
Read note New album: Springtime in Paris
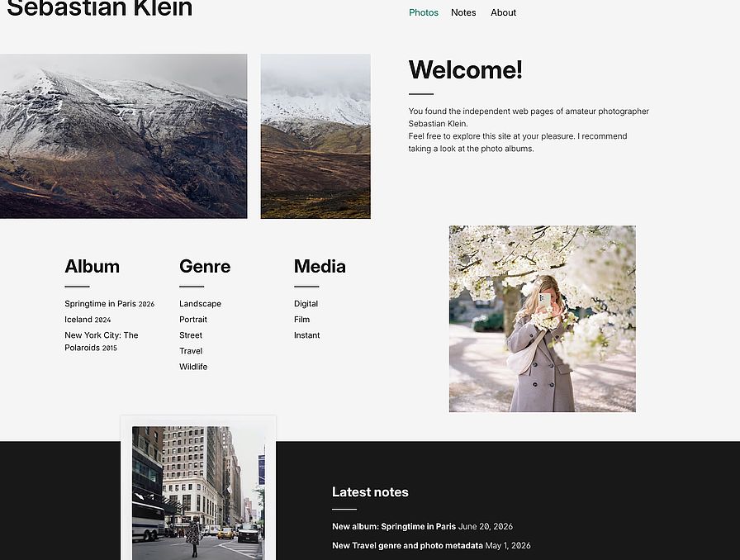[x=394, y=526]
